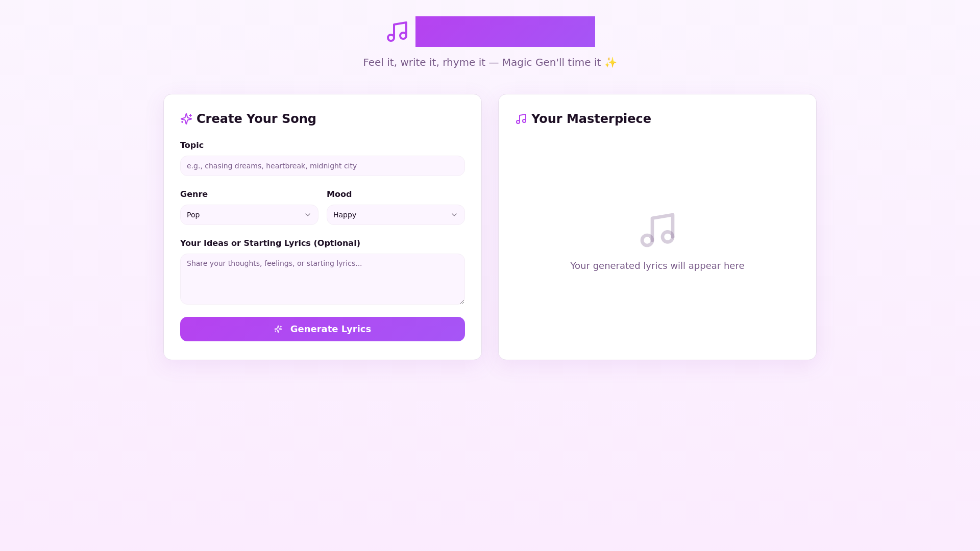Click the tagline text under the banner

489,62
